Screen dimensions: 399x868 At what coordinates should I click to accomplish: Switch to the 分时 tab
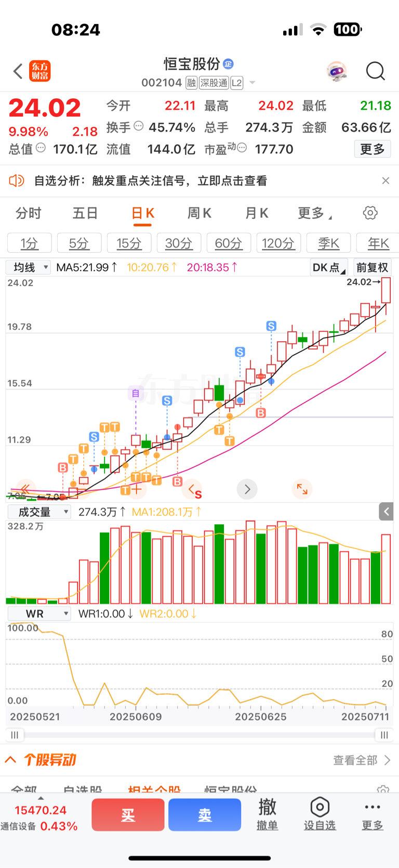[x=28, y=213]
